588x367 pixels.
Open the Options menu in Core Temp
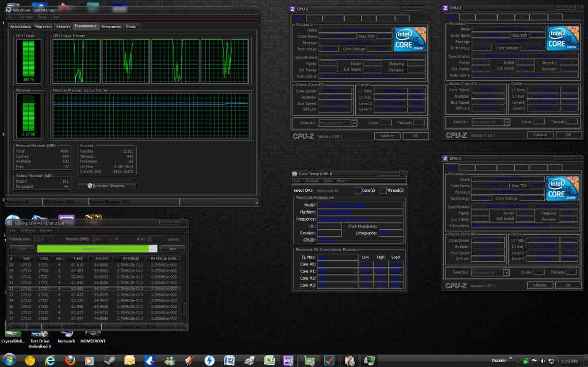(x=312, y=181)
